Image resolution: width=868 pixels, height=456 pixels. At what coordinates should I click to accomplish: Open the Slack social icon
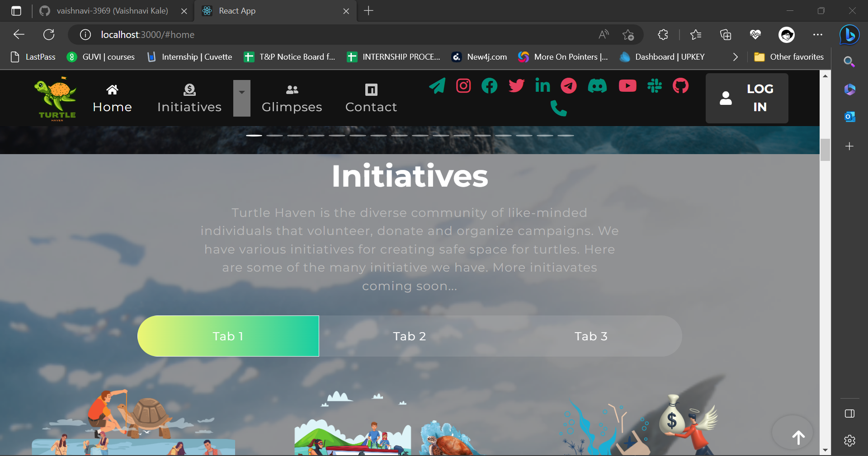coord(655,85)
